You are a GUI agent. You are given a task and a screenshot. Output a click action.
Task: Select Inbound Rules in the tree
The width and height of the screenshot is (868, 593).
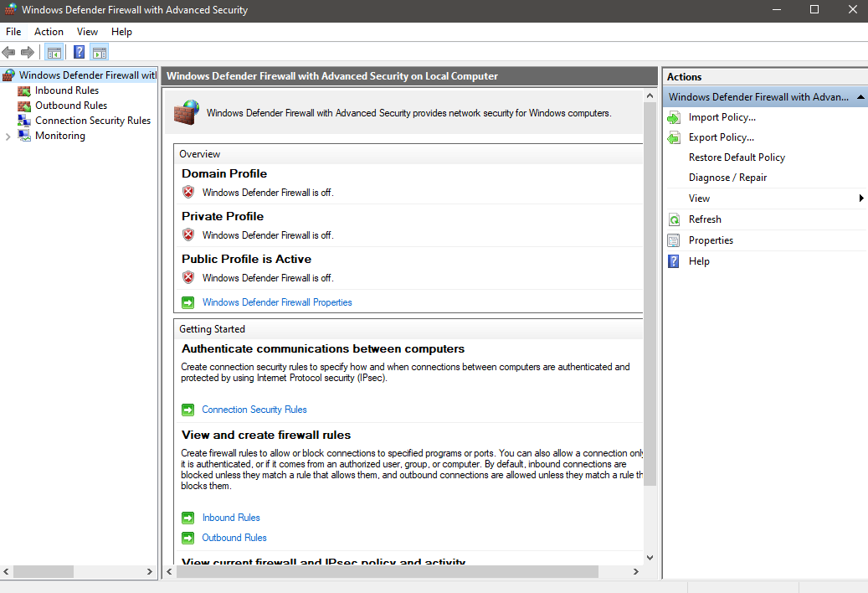click(x=67, y=90)
